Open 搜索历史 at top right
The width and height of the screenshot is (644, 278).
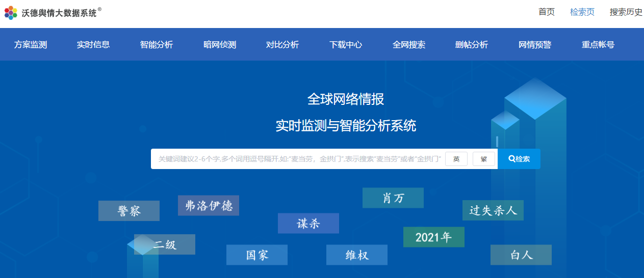point(626,12)
